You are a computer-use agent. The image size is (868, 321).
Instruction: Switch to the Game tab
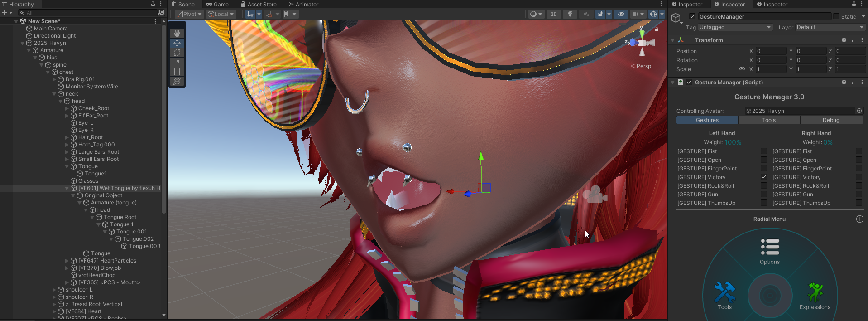pyautogui.click(x=217, y=4)
